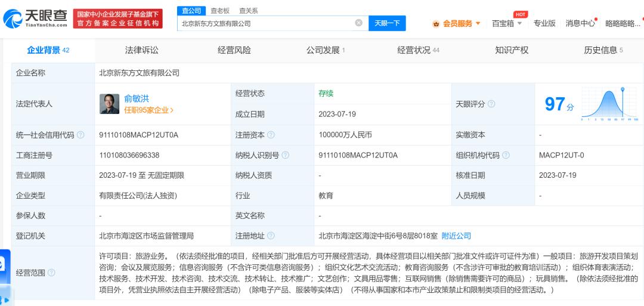This screenshot has height=306, width=644.
Task: Click help icon beside 纳税人识别号
Action: click(285, 156)
